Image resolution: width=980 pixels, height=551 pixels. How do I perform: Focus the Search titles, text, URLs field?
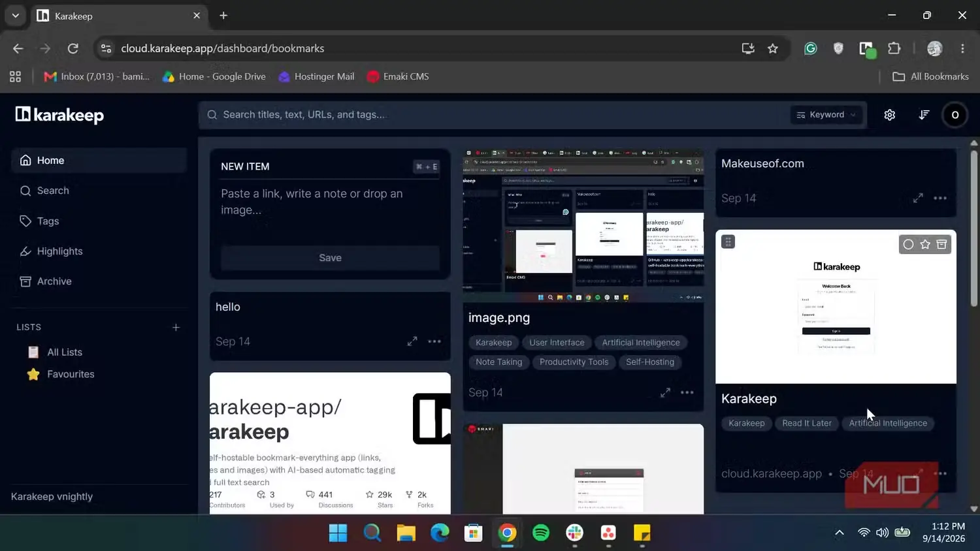tap(497, 115)
